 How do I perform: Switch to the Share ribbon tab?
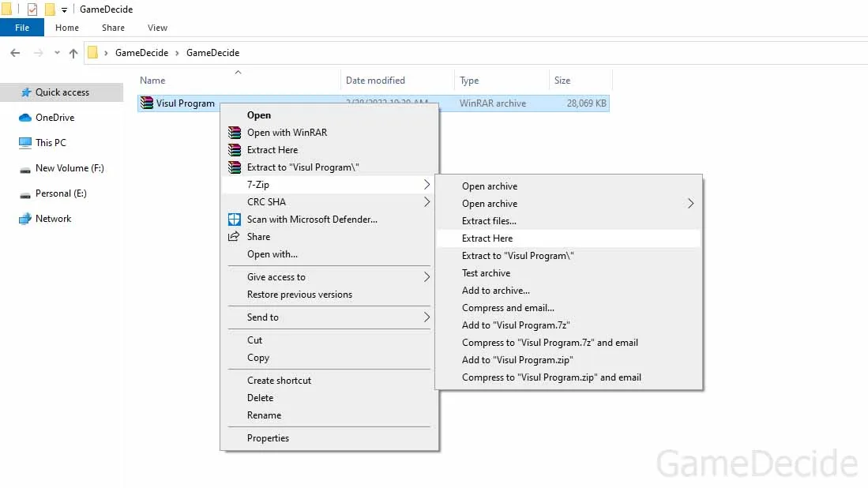click(x=113, y=28)
